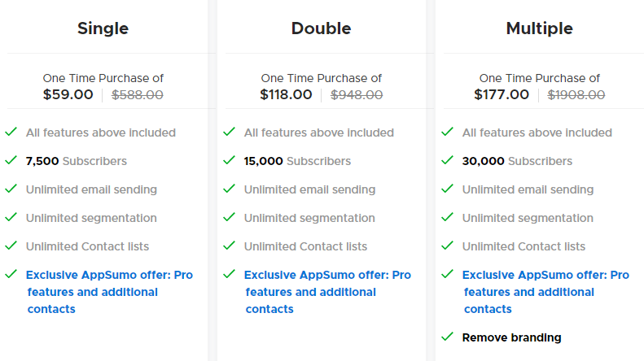The image size is (644, 361).
Task: Open the Exclusive AppSumo offer link under Single
Action: [109, 292]
